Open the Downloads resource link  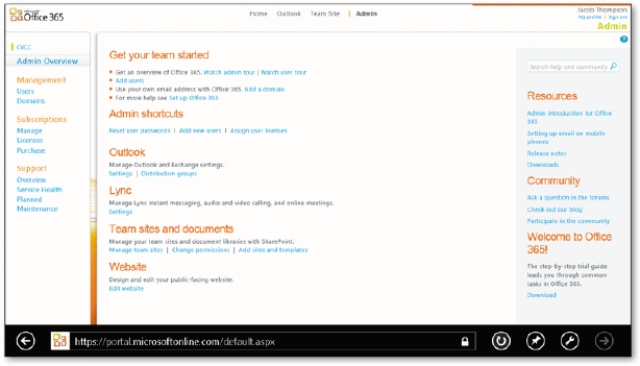[x=543, y=165]
